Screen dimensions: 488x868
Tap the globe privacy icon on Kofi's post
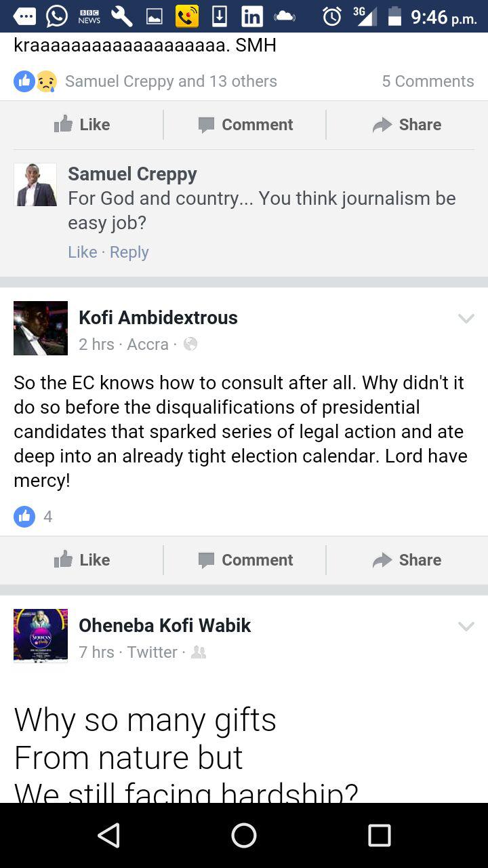tap(190, 344)
